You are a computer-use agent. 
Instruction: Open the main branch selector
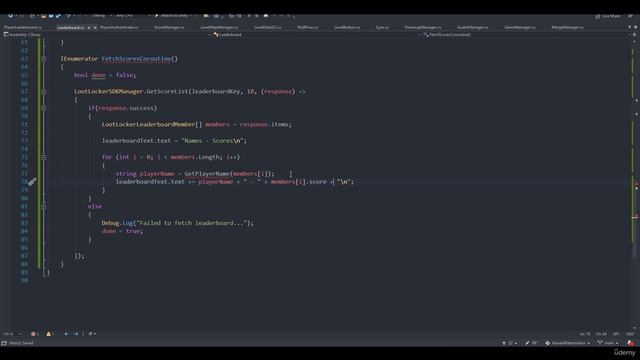tap(608, 343)
